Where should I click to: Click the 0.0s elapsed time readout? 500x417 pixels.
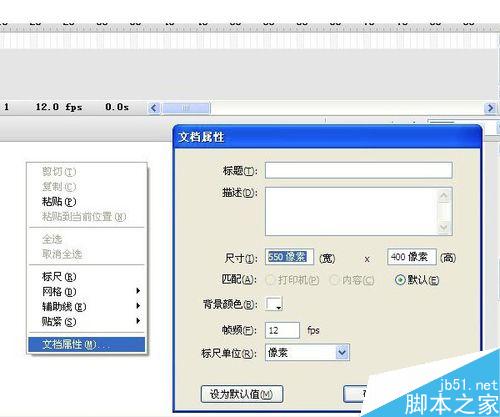[x=117, y=107]
